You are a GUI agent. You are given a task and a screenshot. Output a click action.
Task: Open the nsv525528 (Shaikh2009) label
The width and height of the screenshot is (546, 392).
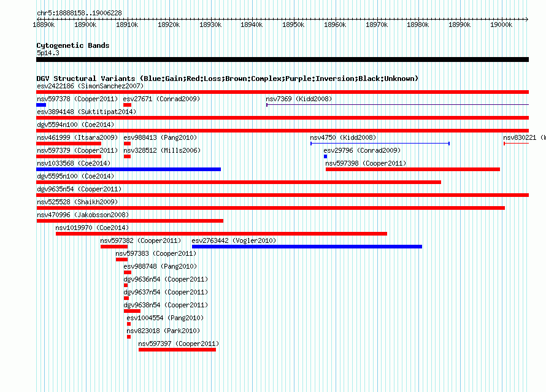pyautogui.click(x=77, y=202)
